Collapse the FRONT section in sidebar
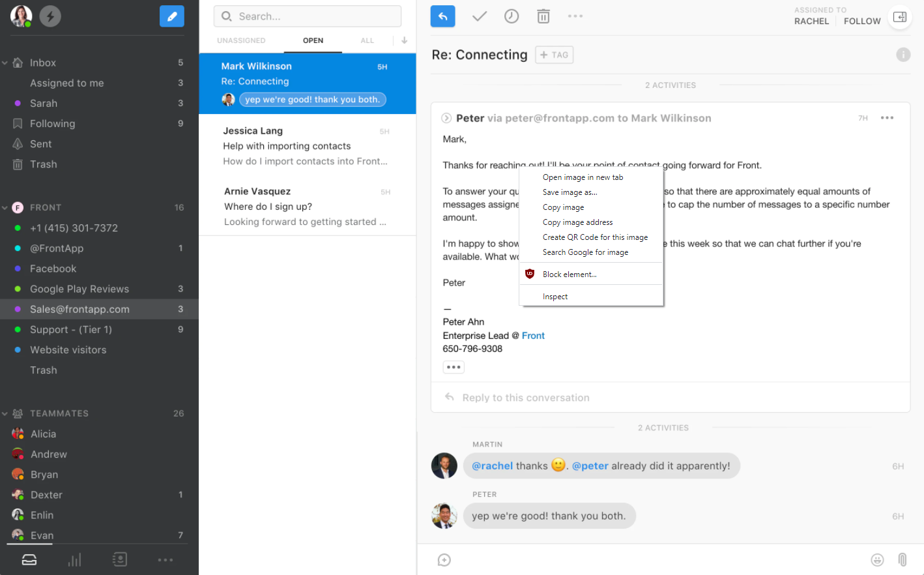 [x=5, y=208]
